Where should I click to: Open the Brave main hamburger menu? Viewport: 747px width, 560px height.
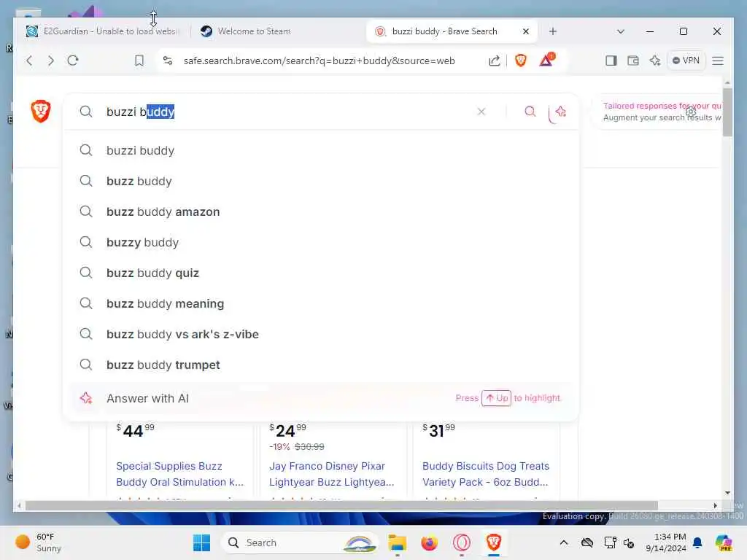(x=718, y=61)
